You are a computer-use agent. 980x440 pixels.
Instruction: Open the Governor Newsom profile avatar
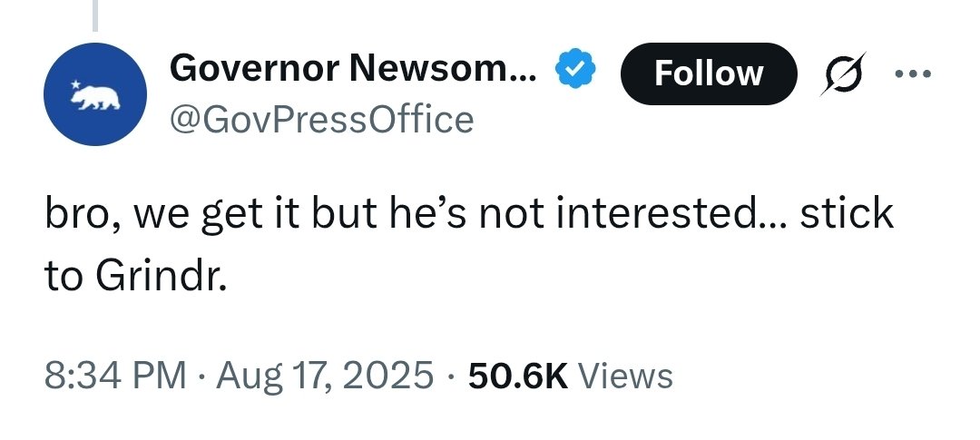pos(95,94)
